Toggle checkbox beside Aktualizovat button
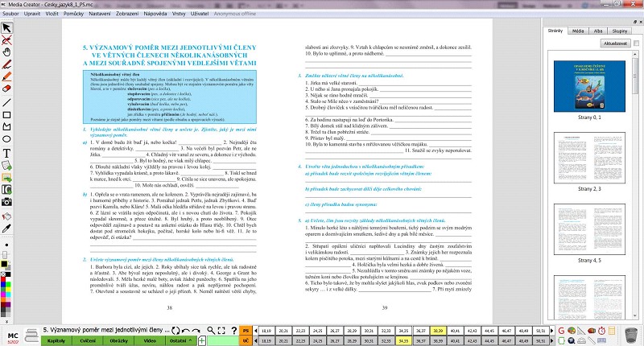This screenshot has width=644, height=346. click(x=636, y=43)
